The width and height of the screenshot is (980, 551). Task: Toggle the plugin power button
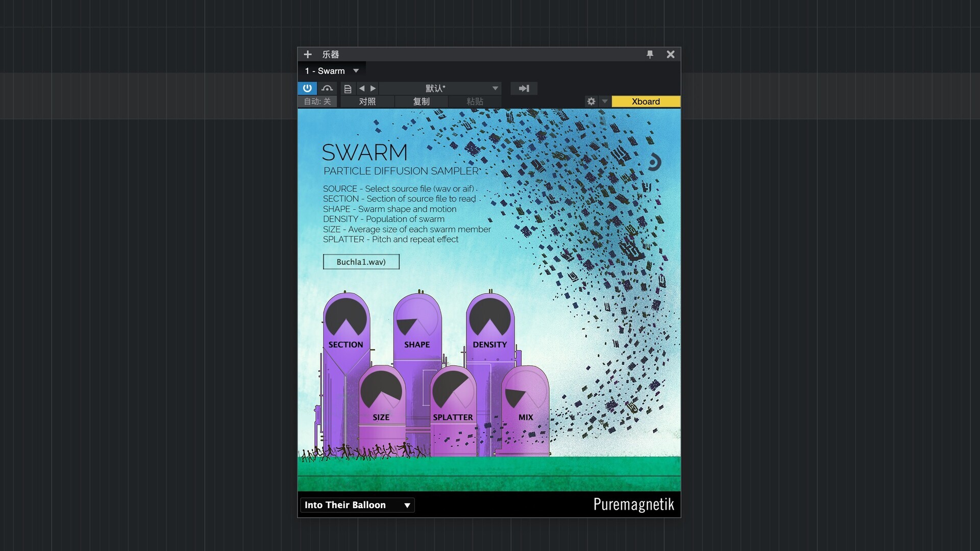tap(307, 88)
